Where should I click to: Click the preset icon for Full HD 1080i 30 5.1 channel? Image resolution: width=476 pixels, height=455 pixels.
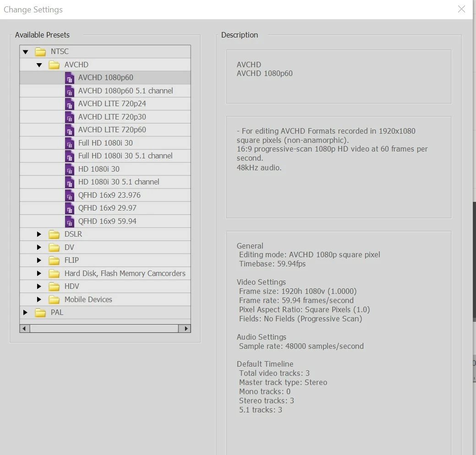click(x=70, y=156)
